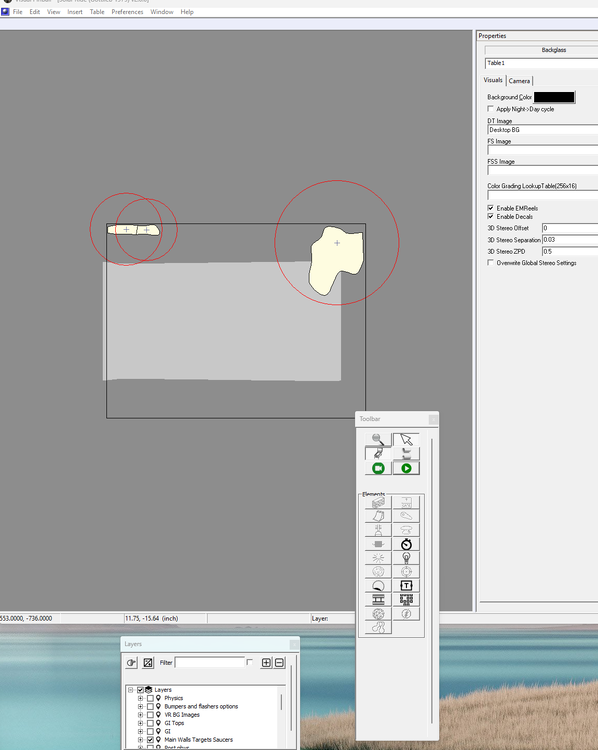Open the File menu

18,12
